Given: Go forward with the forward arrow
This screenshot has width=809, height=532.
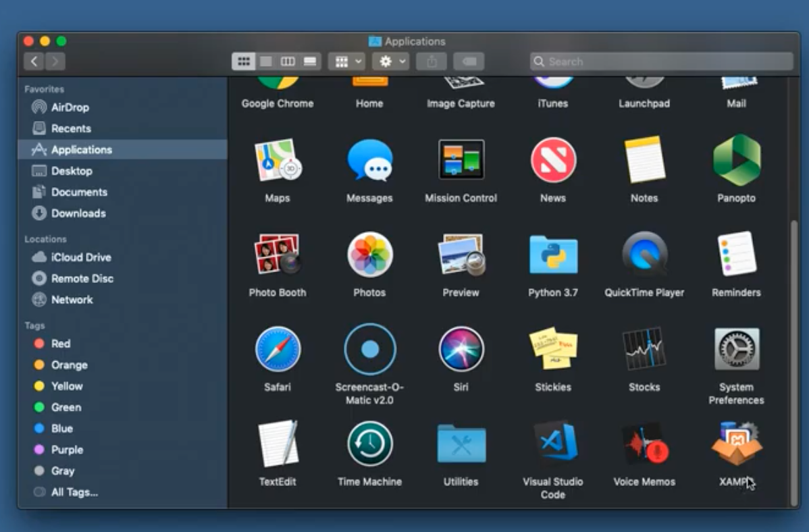Looking at the screenshot, I should pyautogui.click(x=55, y=62).
